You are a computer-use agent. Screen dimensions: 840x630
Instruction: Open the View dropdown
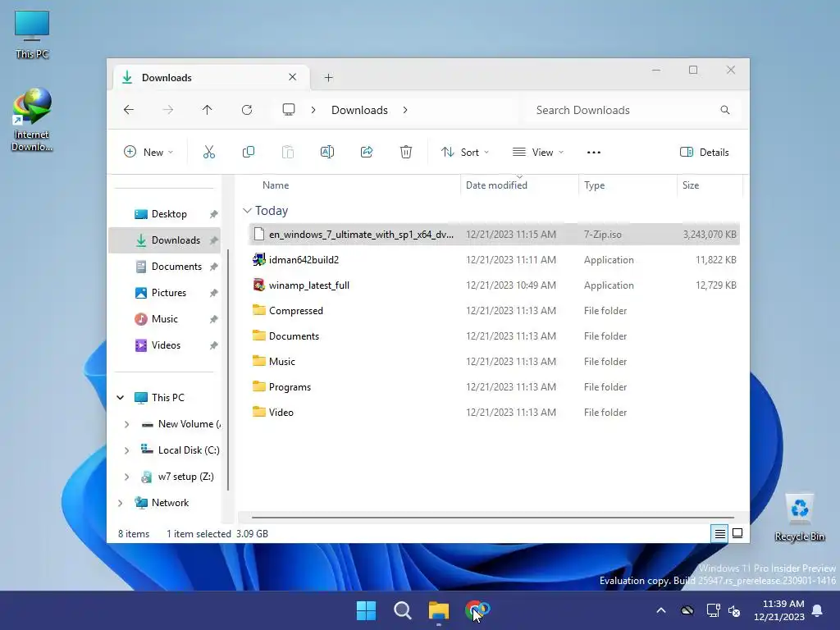pos(538,152)
